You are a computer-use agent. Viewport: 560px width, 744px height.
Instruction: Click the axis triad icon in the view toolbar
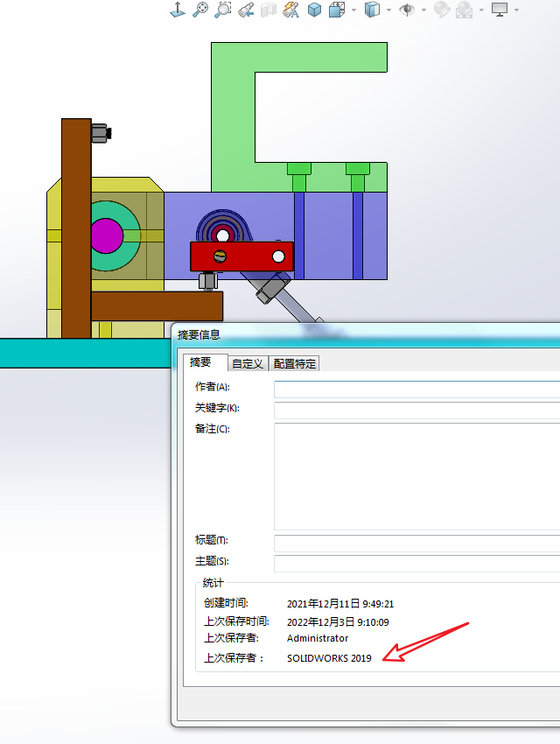point(178,10)
